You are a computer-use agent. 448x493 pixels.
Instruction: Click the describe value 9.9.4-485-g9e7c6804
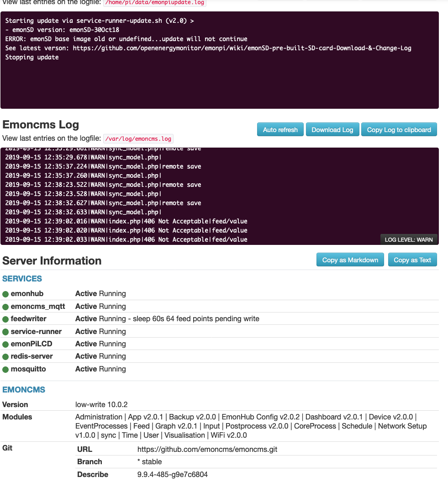(x=173, y=474)
